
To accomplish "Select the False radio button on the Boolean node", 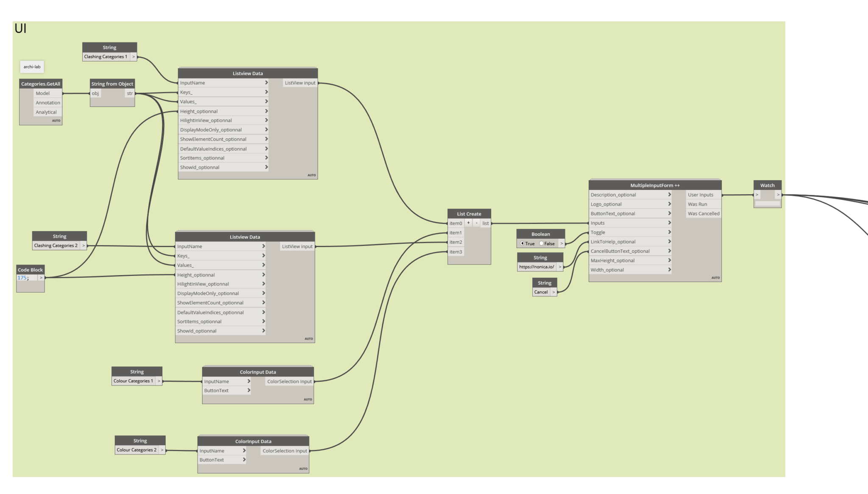I will [x=541, y=243].
